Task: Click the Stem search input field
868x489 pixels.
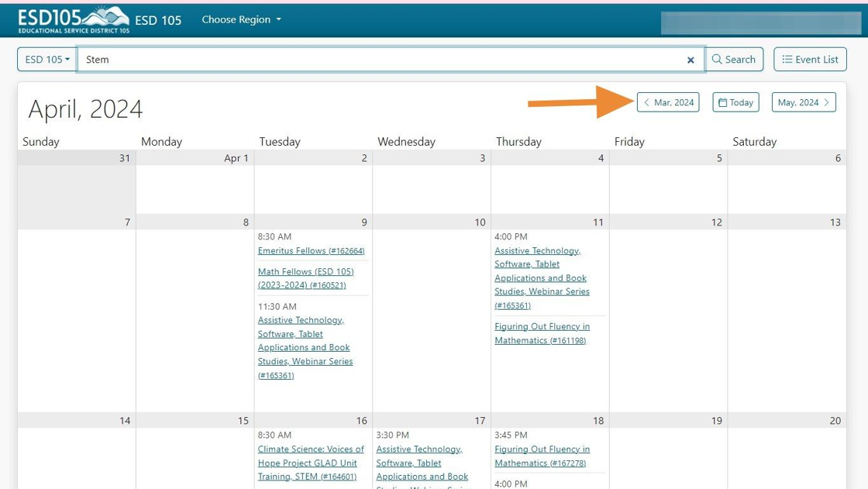Action: (380, 60)
